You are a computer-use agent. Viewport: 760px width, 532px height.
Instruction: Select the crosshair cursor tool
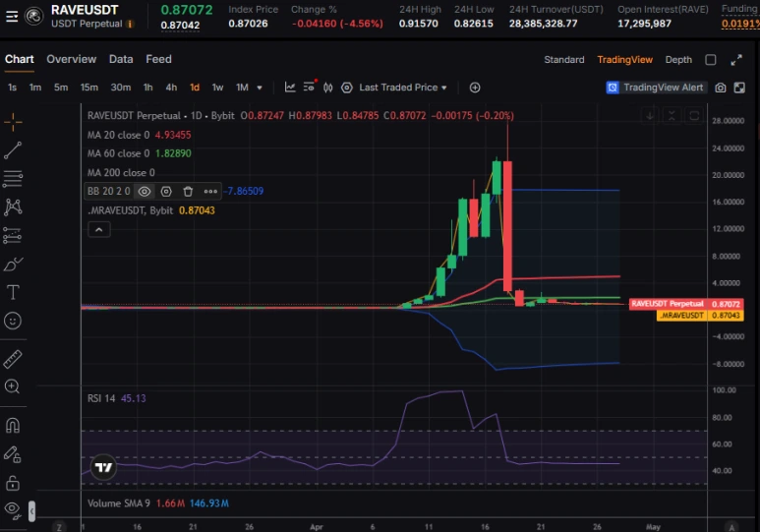click(13, 122)
